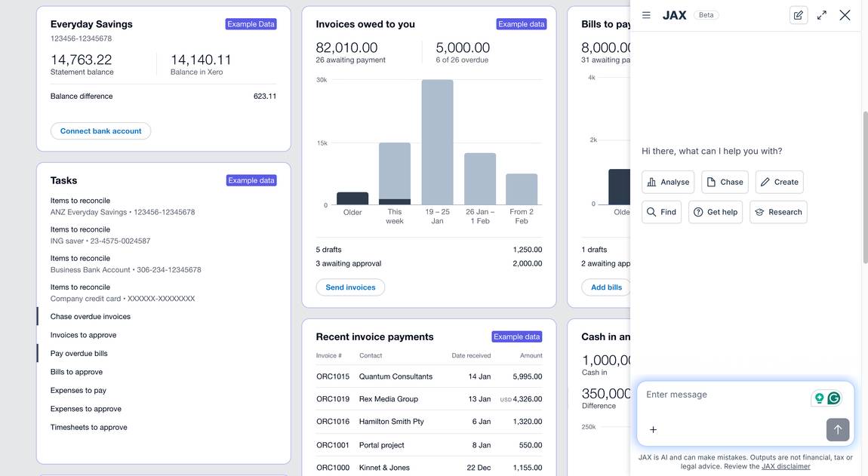868x476 pixels.
Task: Click the Add bills button
Action: click(606, 287)
